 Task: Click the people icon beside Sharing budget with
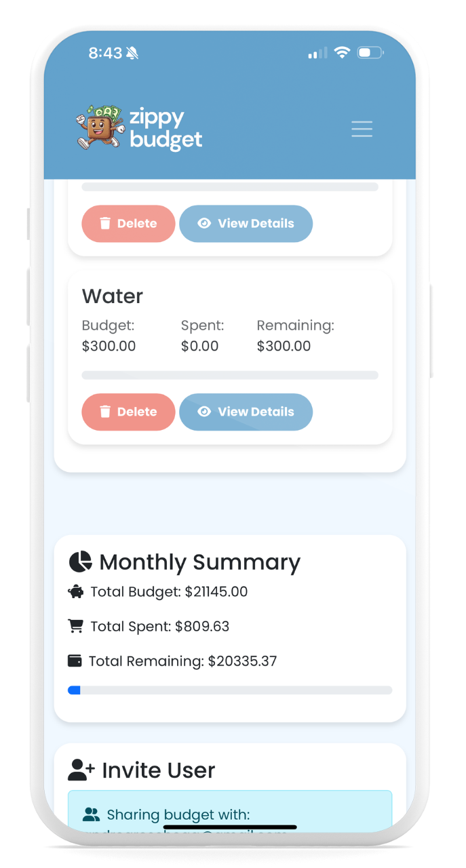(x=91, y=814)
